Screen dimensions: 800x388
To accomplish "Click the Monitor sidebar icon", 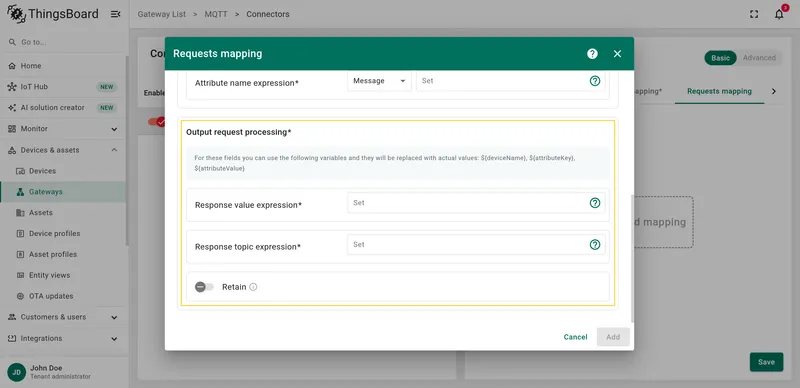I will point(12,129).
